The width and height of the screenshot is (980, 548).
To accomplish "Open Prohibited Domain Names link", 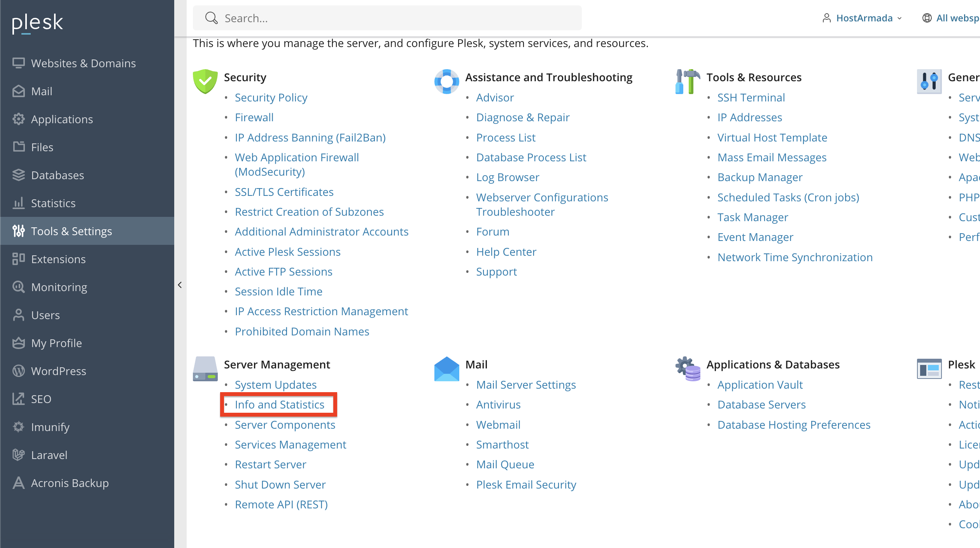I will click(302, 332).
